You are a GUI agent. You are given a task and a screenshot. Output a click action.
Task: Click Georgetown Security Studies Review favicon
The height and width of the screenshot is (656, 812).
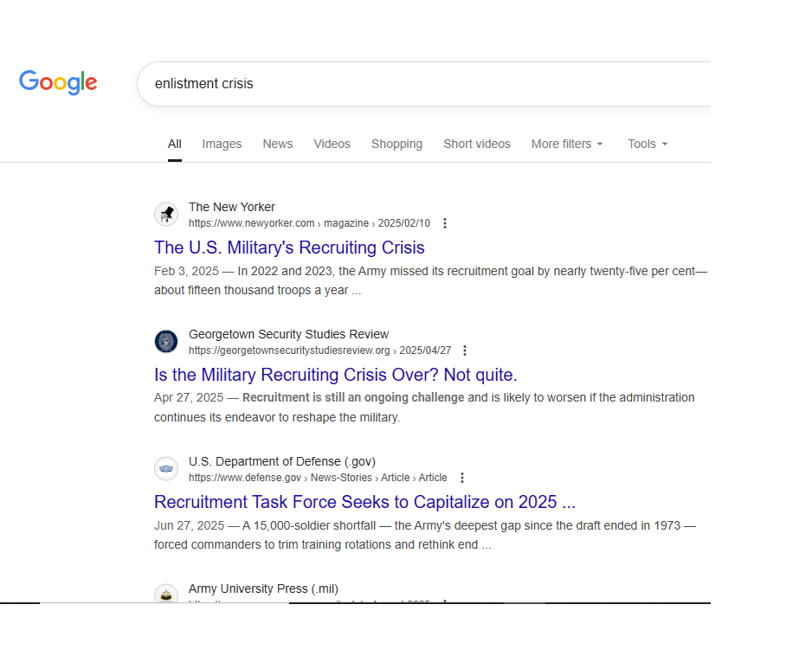click(166, 342)
